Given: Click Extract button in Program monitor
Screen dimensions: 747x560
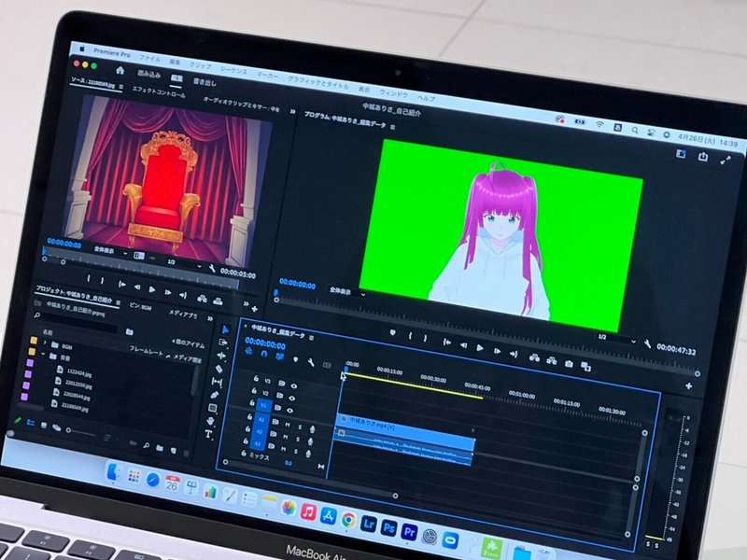Looking at the screenshot, I should 552,360.
